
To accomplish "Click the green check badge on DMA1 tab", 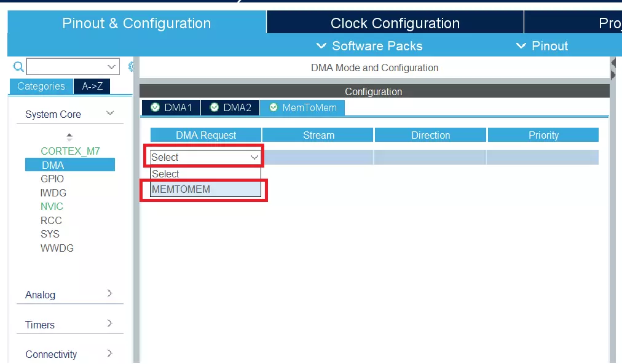I will 155,107.
